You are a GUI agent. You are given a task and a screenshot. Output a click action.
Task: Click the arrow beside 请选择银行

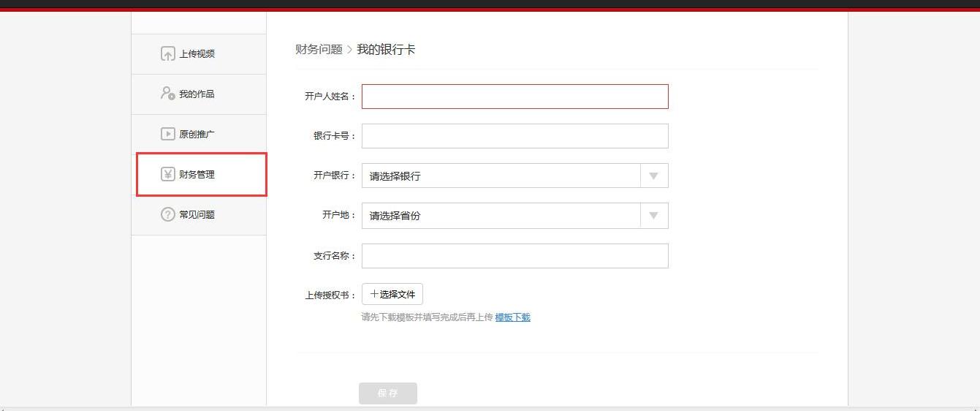pos(654,176)
